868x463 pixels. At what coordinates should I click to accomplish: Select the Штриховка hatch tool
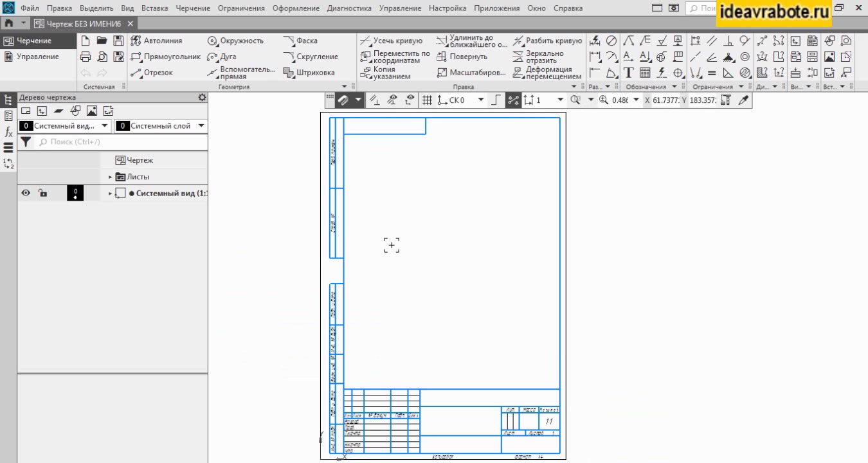tap(309, 73)
